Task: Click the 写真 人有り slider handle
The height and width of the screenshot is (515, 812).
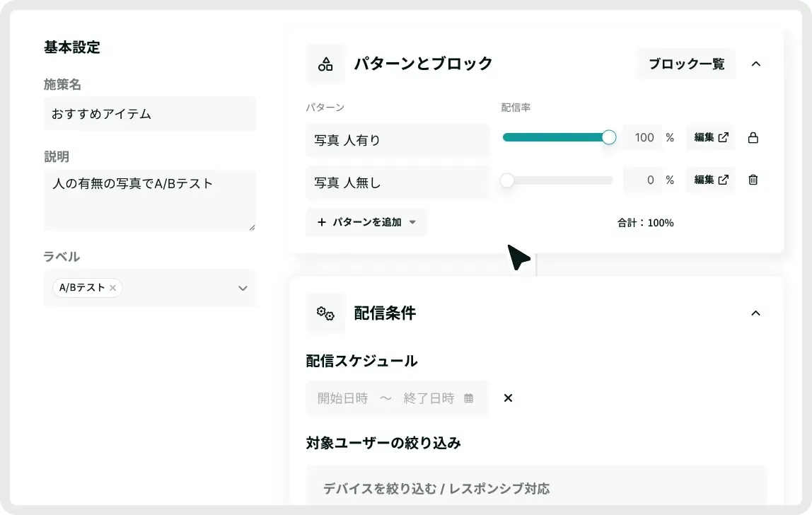Action: click(608, 137)
